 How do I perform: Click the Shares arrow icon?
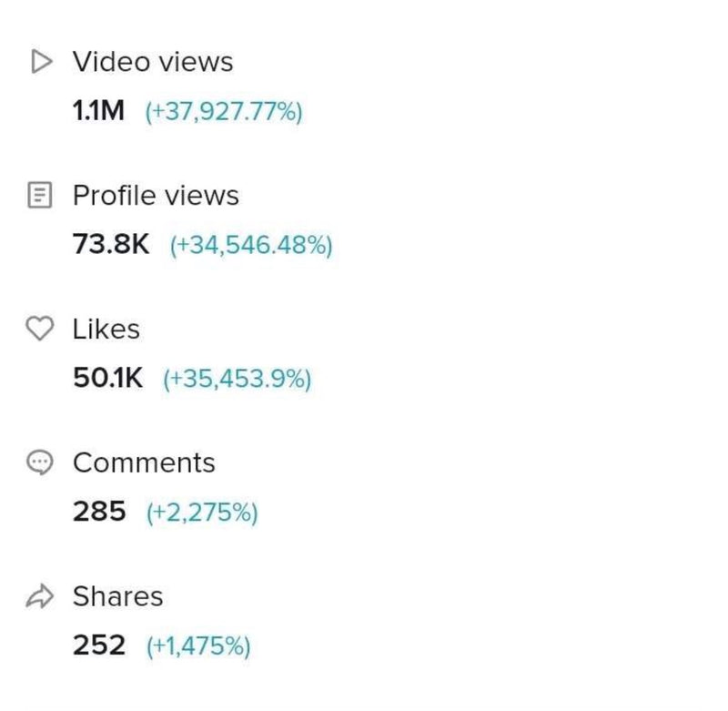pyautogui.click(x=39, y=596)
